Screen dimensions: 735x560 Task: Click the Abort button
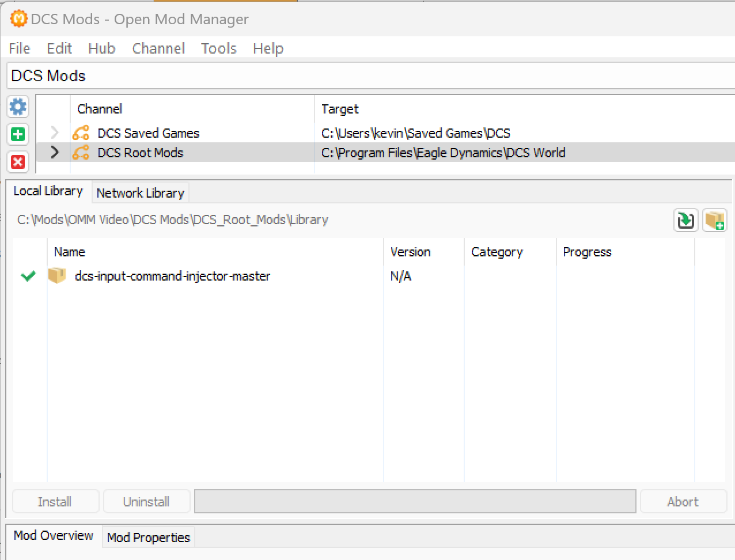point(683,501)
